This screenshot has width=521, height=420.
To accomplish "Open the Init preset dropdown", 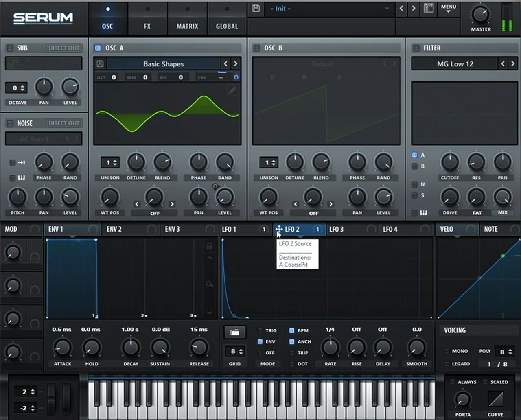I will tap(330, 9).
